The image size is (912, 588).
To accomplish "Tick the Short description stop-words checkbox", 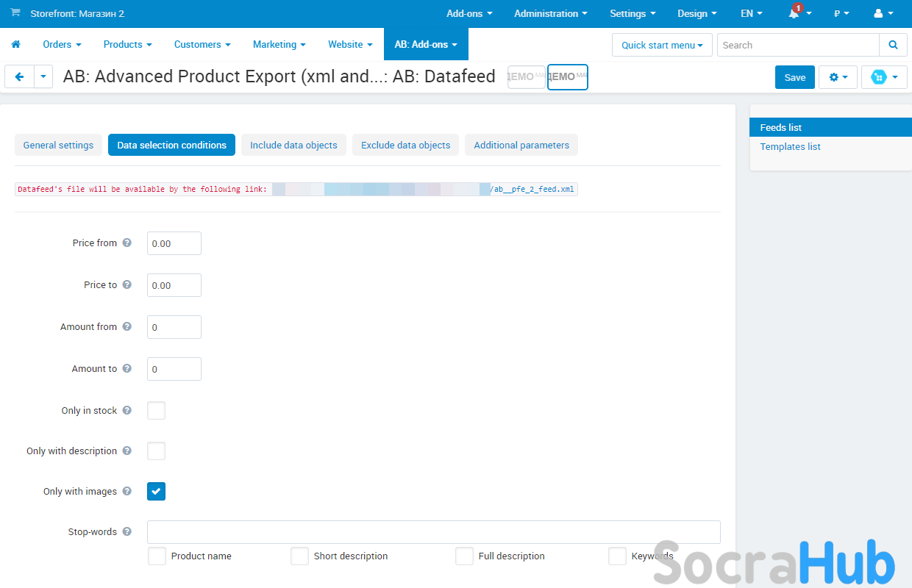I will (x=299, y=556).
